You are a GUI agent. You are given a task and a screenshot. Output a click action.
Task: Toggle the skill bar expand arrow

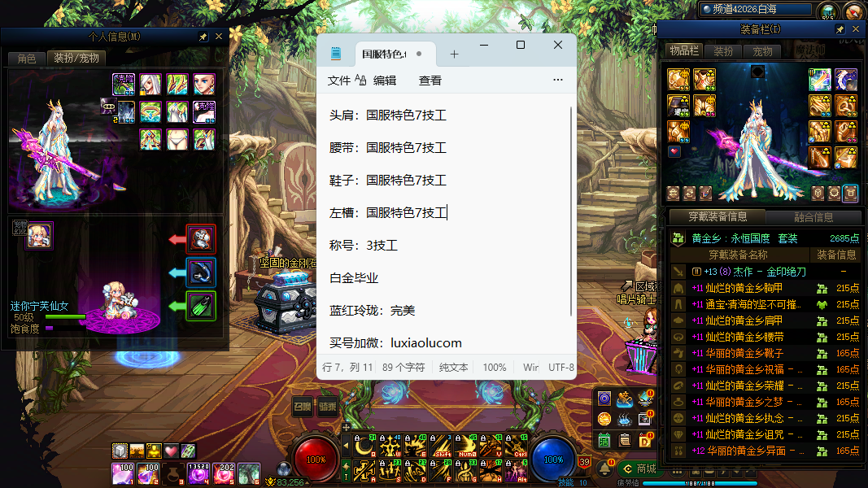click(346, 444)
